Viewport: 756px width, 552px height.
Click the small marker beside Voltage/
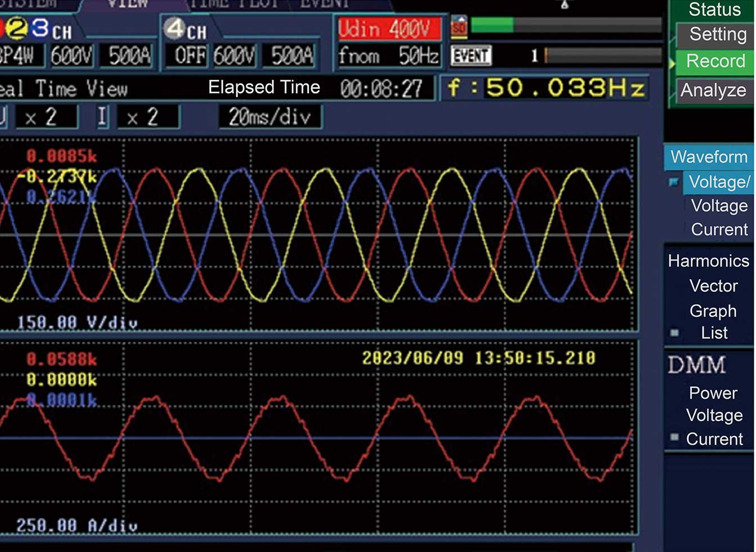tap(674, 182)
